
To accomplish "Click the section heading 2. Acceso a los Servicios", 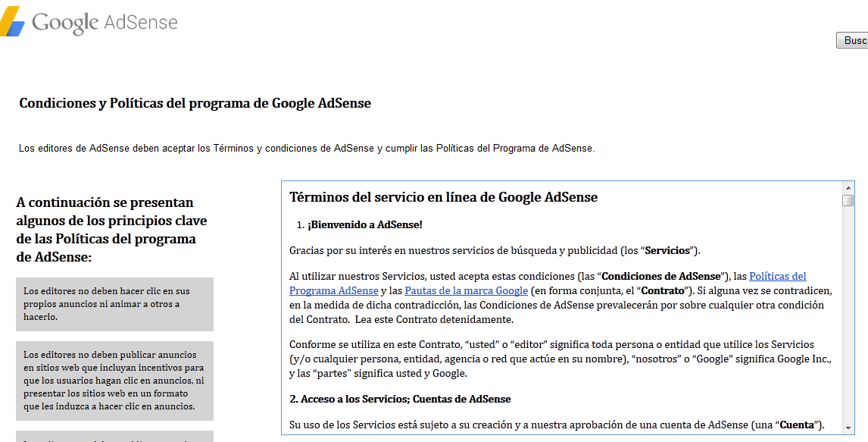I will point(400,400).
